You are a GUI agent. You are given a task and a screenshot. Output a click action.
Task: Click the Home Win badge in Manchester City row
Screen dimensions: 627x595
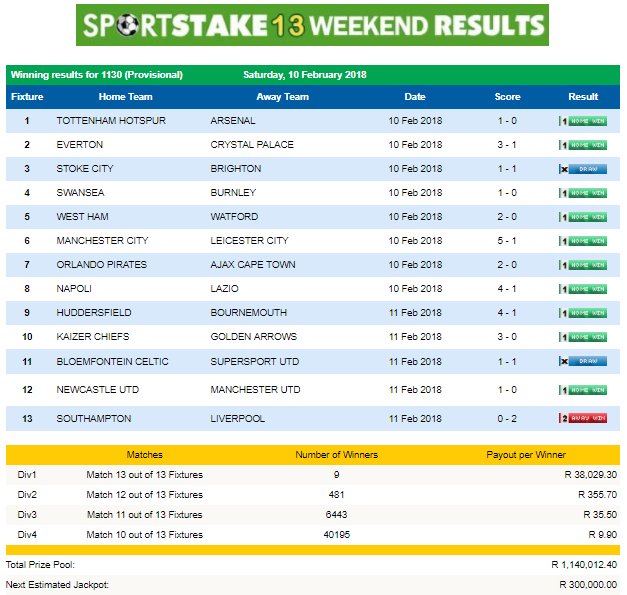point(583,241)
